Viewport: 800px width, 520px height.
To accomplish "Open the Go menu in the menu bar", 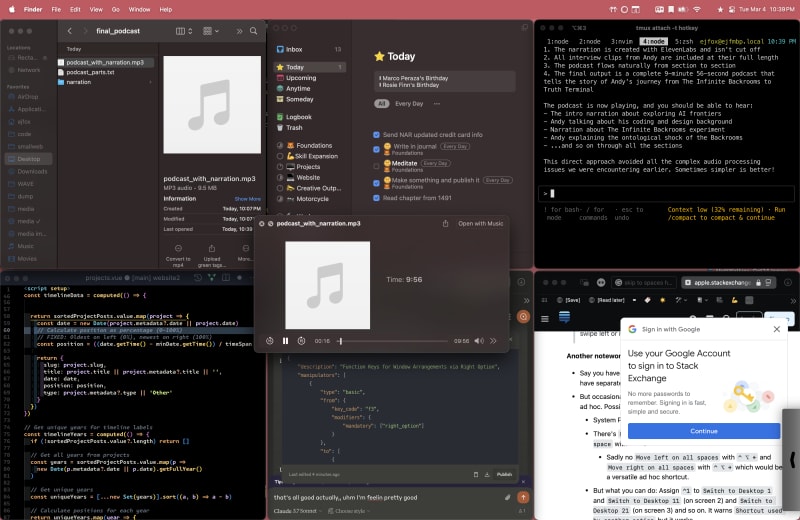I will pos(116,10).
